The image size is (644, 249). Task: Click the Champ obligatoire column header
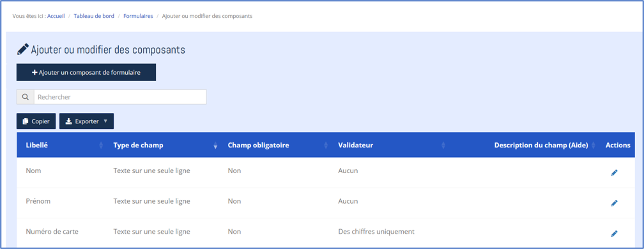(x=258, y=145)
